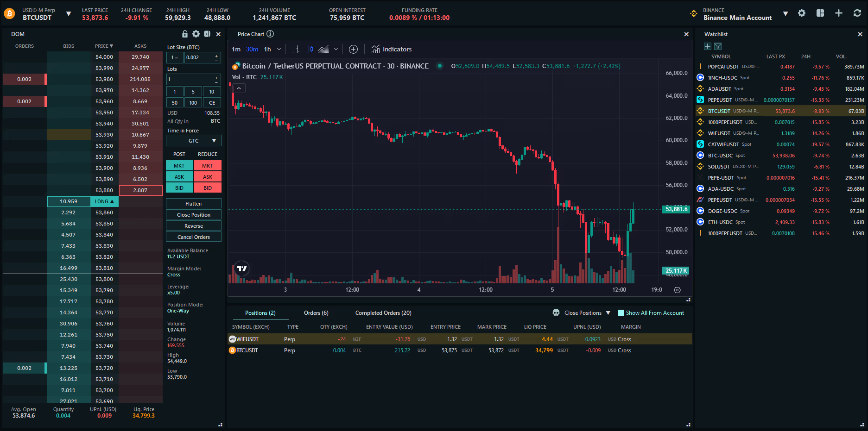Click POST MKT buy button
Screen dimensions: 868x431
tap(179, 166)
